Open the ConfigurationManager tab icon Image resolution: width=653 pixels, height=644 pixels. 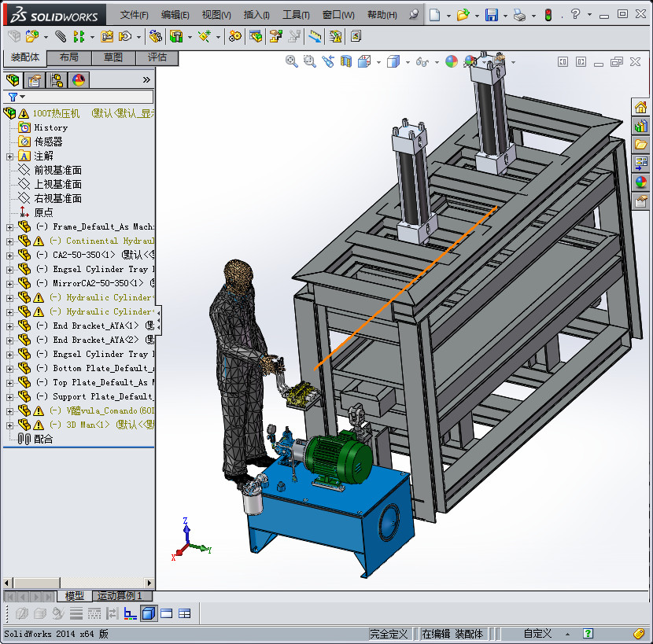click(x=56, y=80)
